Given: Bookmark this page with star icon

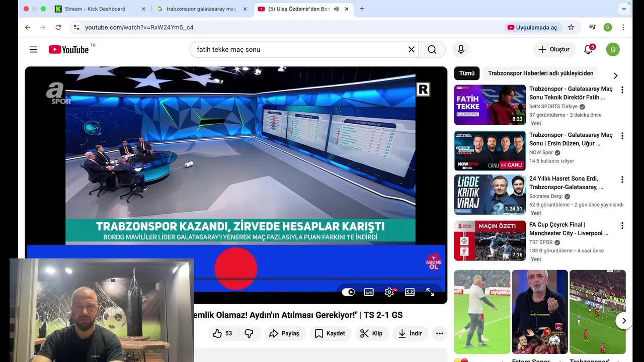Looking at the screenshot, I should (x=571, y=27).
